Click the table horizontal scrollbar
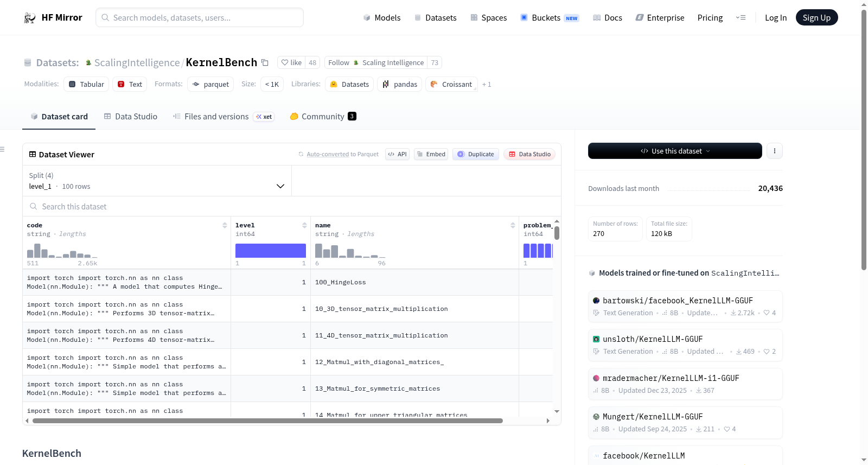 [x=267, y=421]
